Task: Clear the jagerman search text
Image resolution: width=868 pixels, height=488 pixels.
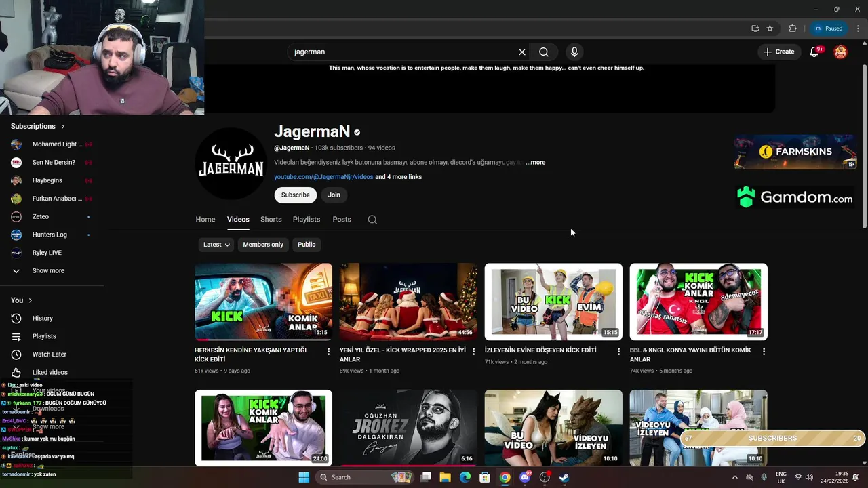Action: pyautogui.click(x=522, y=52)
